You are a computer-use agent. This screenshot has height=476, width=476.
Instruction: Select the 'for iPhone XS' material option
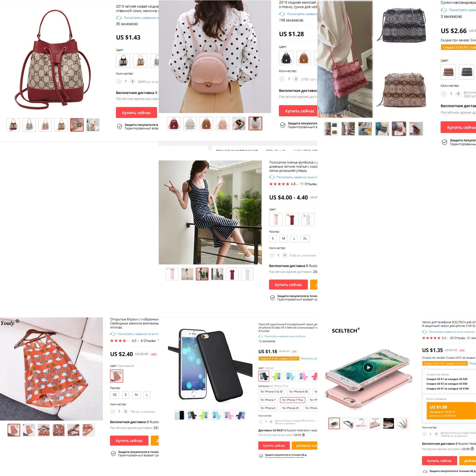(x=290, y=408)
